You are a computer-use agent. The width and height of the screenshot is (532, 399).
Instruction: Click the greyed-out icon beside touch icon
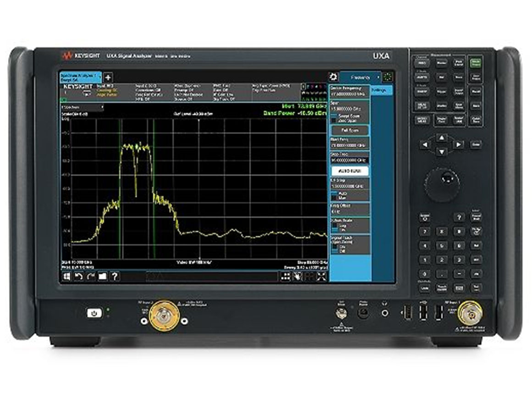pos(310,277)
